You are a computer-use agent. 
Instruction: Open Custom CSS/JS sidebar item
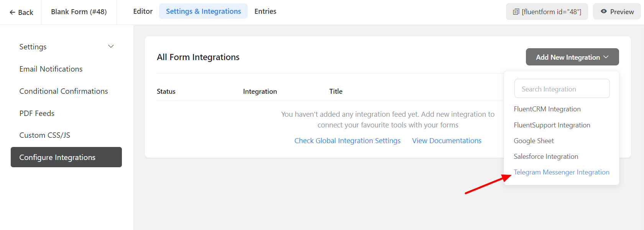44,135
